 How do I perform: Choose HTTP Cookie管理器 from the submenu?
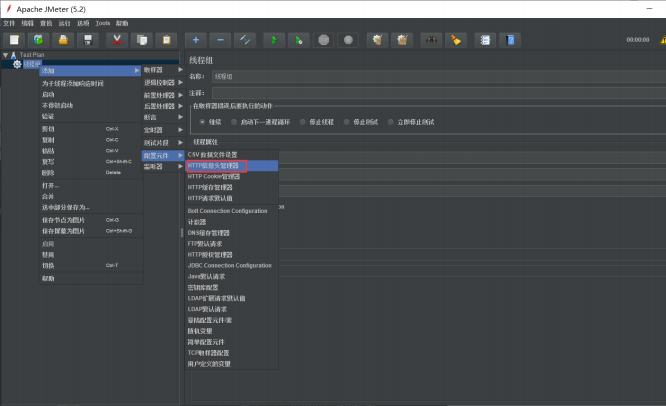(x=232, y=177)
